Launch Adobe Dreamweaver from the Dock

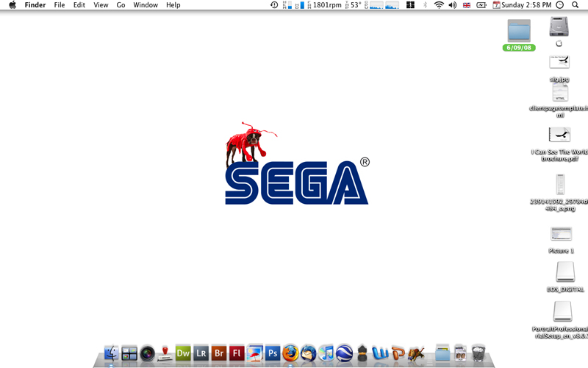(183, 353)
